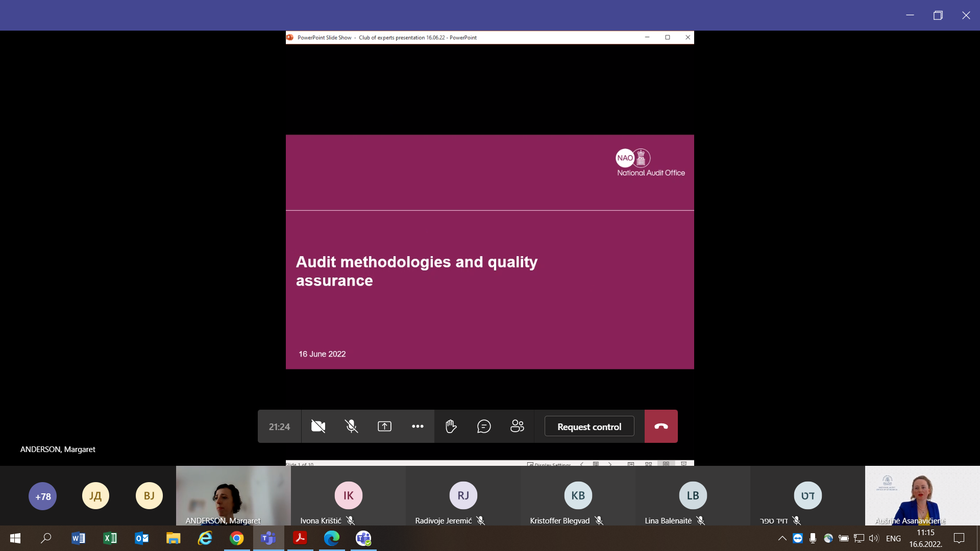
Task: Open the volume control tray icon
Action: 874,538
